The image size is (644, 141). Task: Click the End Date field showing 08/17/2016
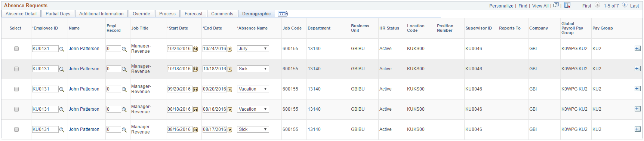click(x=215, y=129)
